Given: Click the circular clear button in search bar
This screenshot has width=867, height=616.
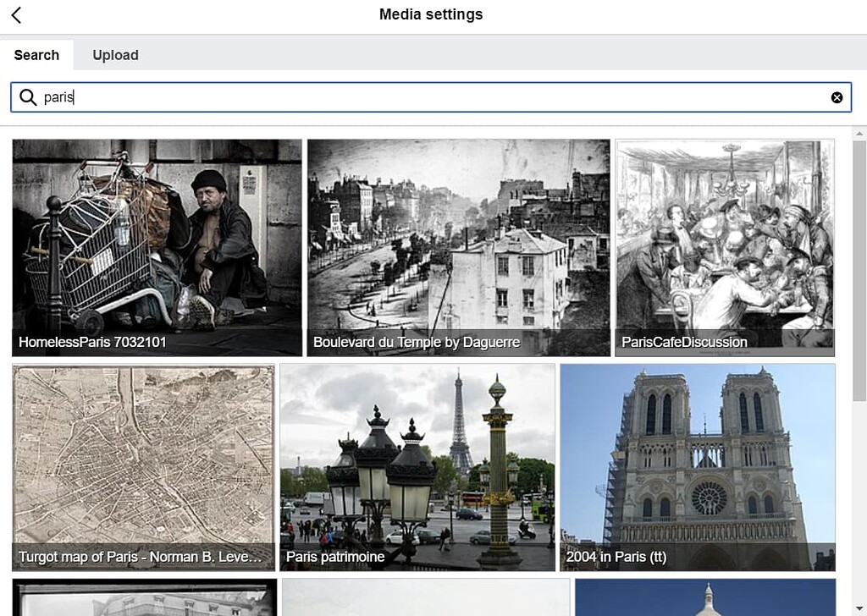Looking at the screenshot, I should coord(837,96).
